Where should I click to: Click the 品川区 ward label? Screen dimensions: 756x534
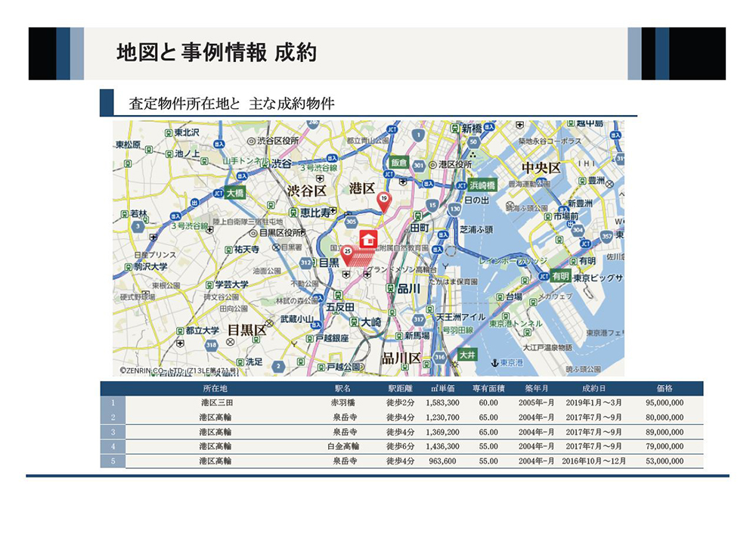click(401, 358)
